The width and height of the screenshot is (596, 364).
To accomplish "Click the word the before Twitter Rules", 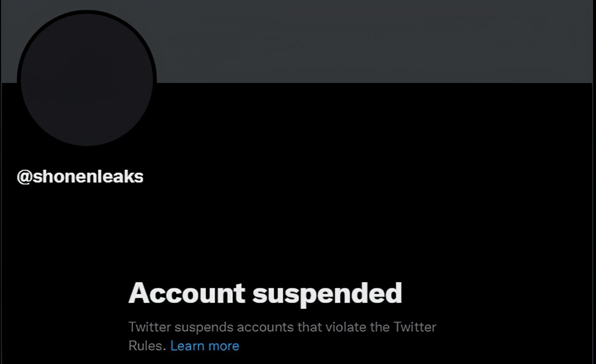I will (x=381, y=327).
